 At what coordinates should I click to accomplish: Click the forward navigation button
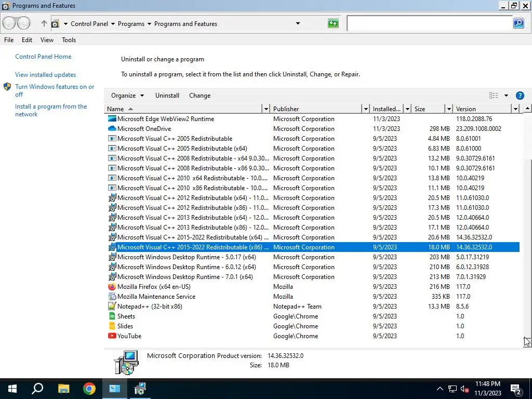tap(23, 23)
